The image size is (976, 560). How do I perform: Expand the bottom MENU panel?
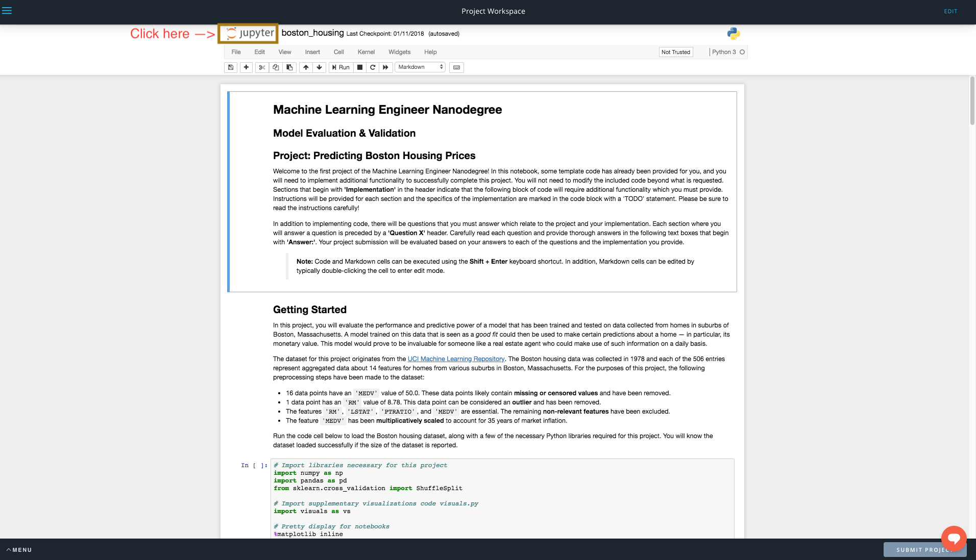[x=19, y=550]
